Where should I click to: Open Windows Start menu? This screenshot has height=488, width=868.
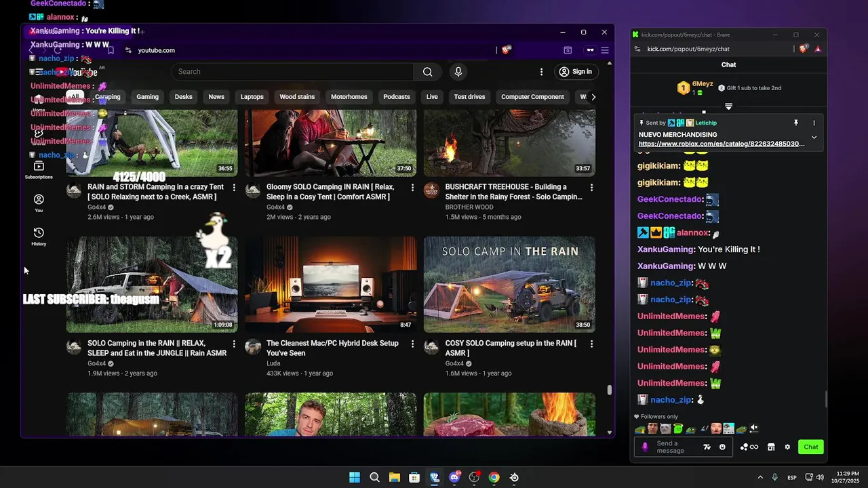355,477
